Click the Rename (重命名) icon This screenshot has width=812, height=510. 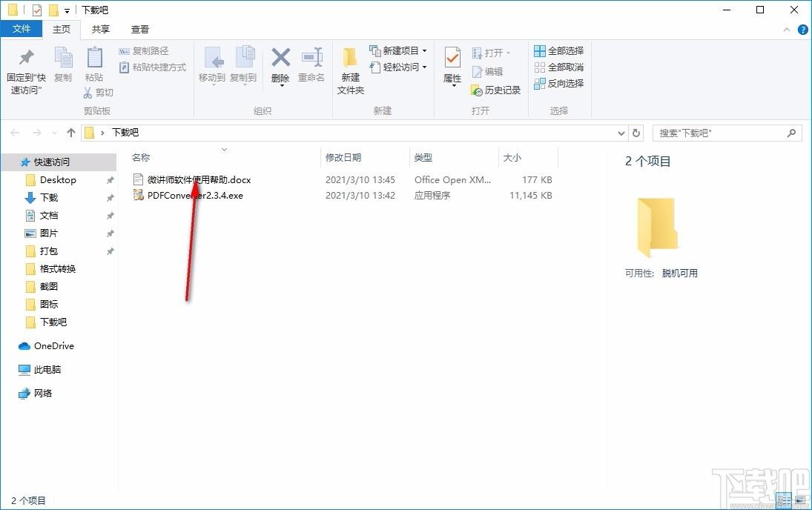(311, 58)
